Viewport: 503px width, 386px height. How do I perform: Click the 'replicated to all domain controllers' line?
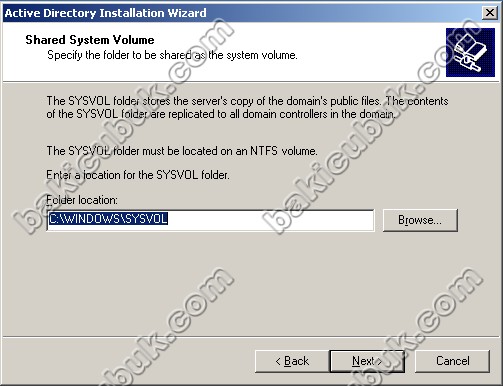coord(221,114)
